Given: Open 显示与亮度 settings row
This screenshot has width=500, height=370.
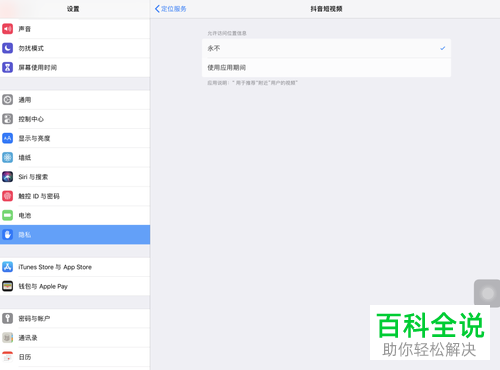Looking at the screenshot, I should (75, 138).
